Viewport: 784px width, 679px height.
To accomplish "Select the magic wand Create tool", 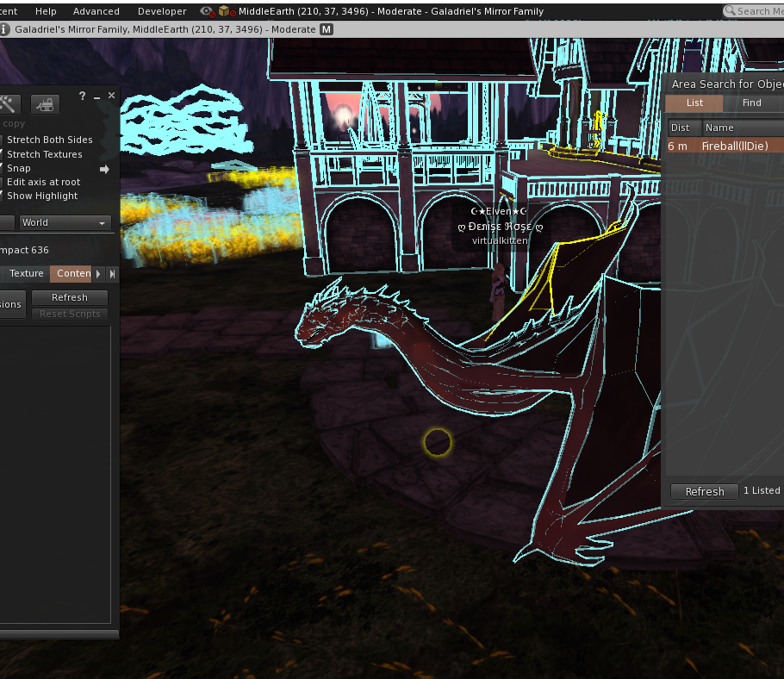I will 9,104.
